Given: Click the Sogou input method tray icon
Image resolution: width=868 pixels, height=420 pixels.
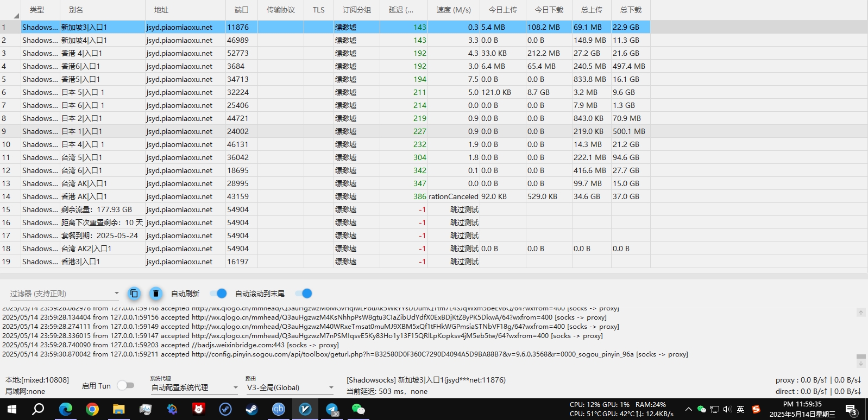Looking at the screenshot, I should [x=756, y=409].
